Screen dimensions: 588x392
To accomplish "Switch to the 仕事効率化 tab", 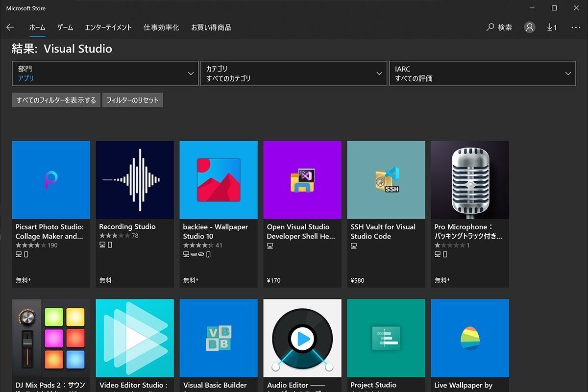I will [161, 27].
